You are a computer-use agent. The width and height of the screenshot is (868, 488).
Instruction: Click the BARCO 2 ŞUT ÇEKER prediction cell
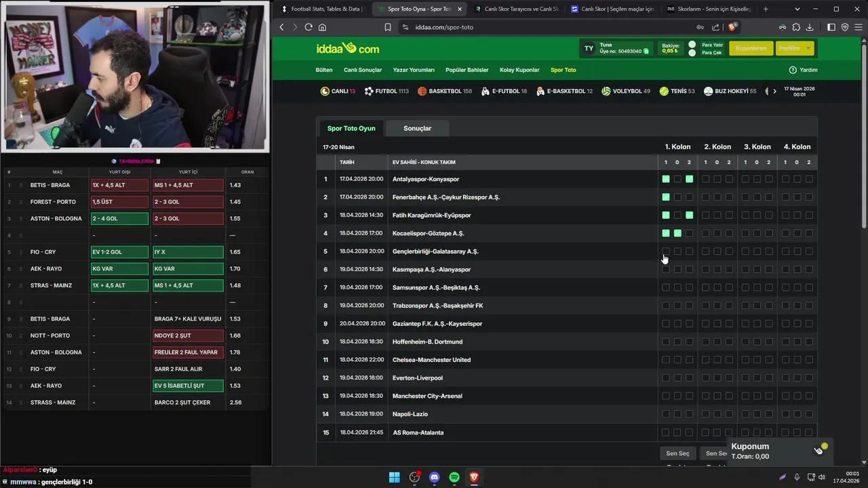[188, 403]
